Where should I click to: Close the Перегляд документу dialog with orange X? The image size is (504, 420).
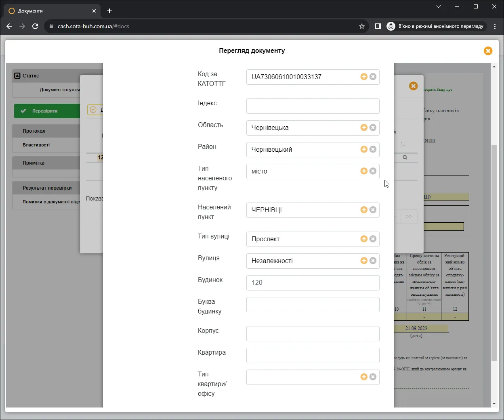pos(488,51)
